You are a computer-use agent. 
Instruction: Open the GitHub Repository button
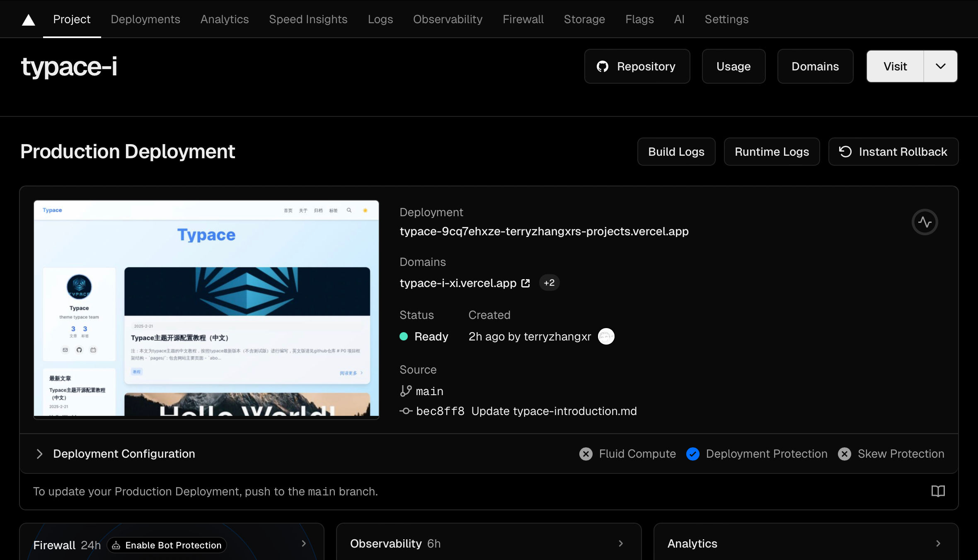click(x=637, y=66)
